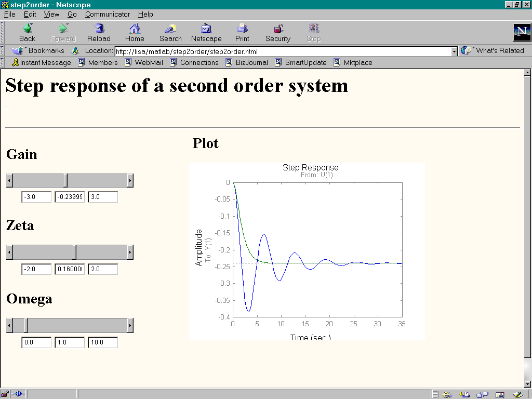Click the Zeta slider thumb
The image size is (532, 399).
(75, 252)
